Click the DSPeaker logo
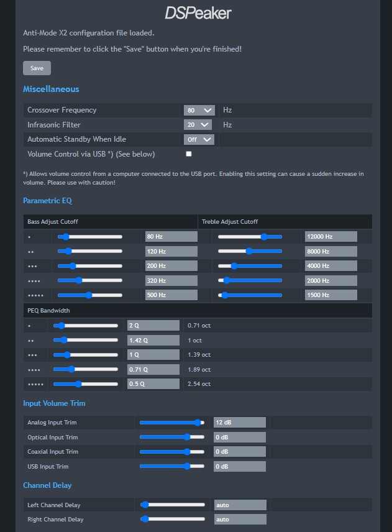 click(x=198, y=12)
